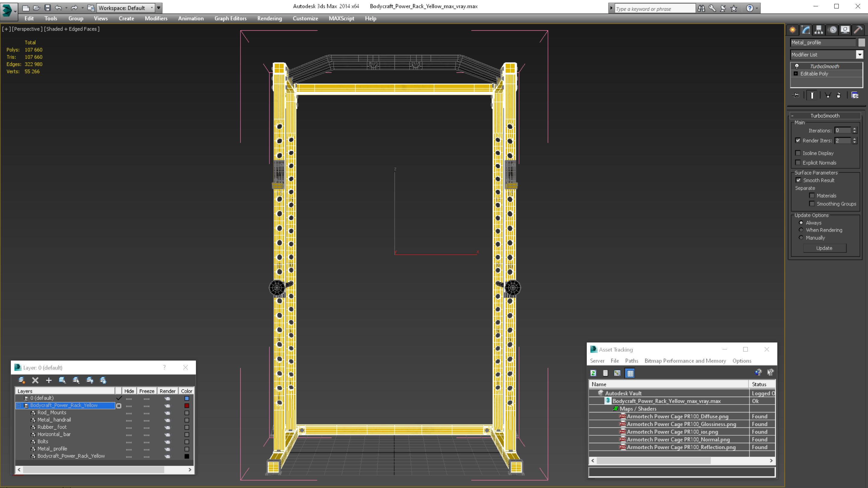
Task: Click Pin Stack icon under modifier stack
Action: [x=796, y=95]
